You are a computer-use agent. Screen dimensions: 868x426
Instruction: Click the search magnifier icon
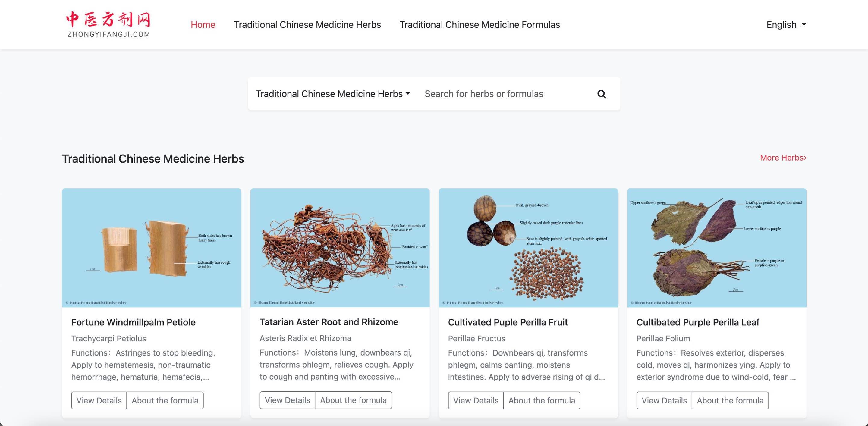[x=602, y=94]
